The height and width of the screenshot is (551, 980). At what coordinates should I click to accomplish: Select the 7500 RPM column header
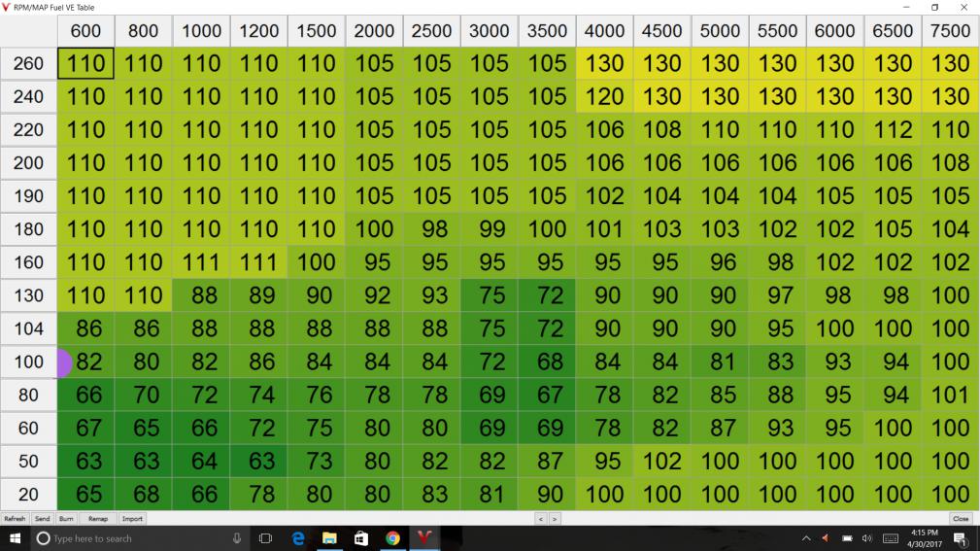(x=950, y=30)
